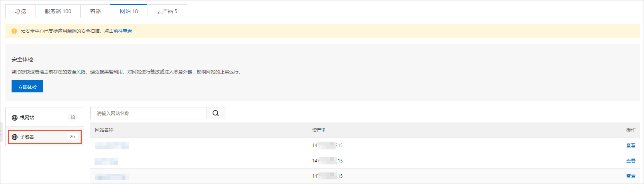Click the yellow banner 点击前往查看 notice text
The width and height of the screenshot is (644, 184).
pos(118,31)
